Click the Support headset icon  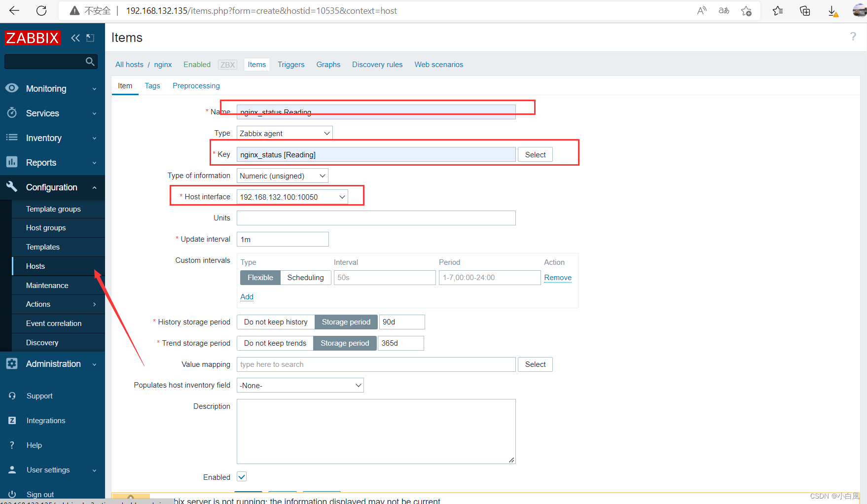tap(12, 396)
